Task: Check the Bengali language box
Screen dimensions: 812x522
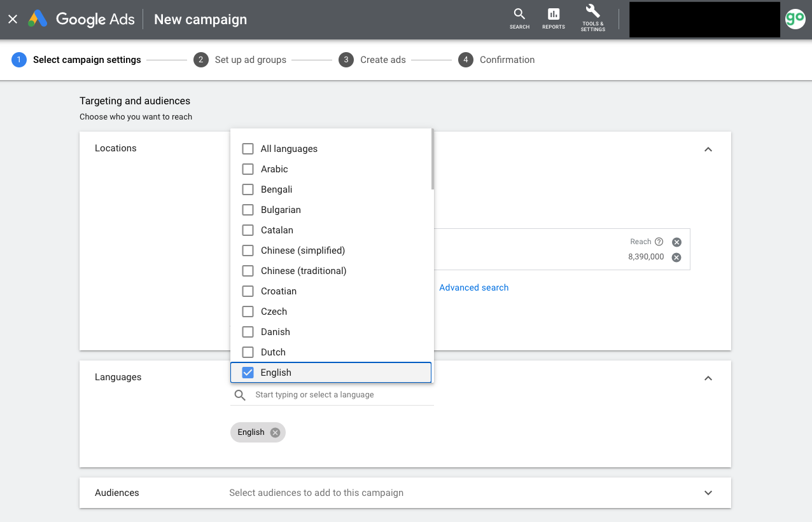Action: click(248, 189)
